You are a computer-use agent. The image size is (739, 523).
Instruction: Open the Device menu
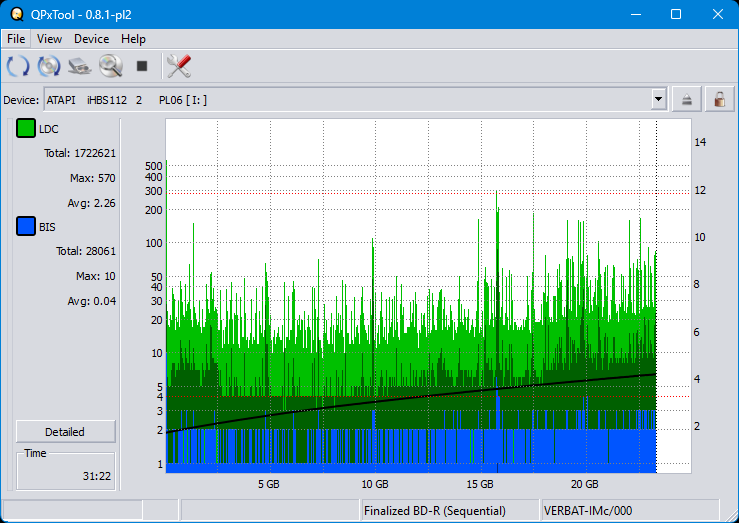[91, 39]
